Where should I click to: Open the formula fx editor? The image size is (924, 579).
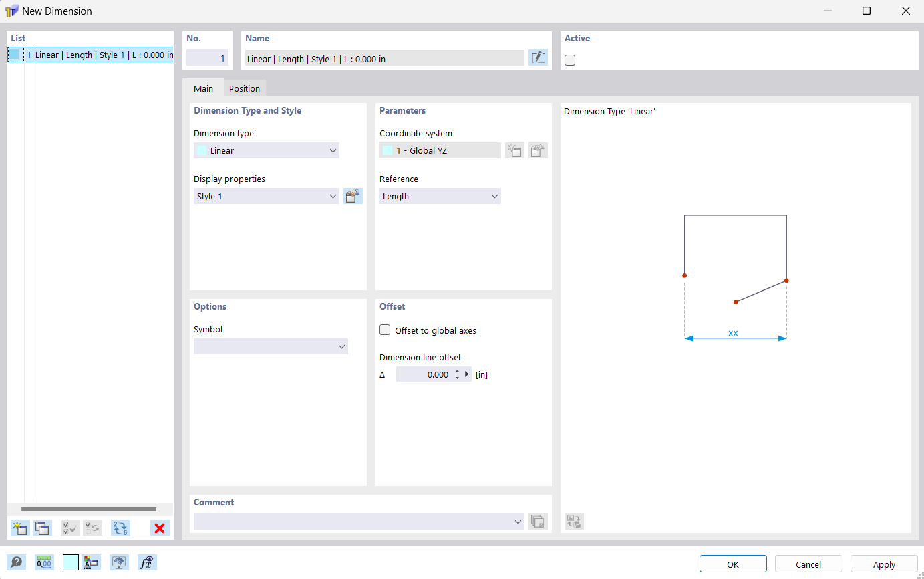(x=146, y=562)
